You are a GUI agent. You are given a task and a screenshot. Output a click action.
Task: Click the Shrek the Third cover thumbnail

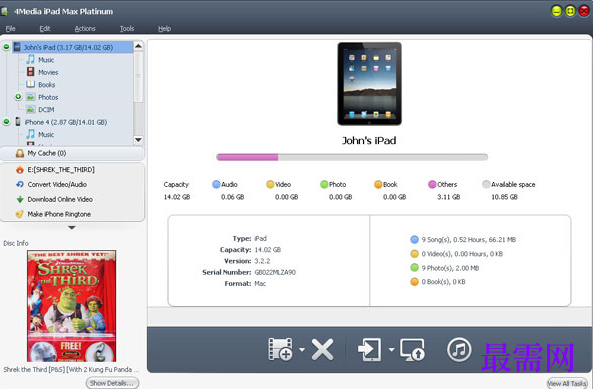(x=71, y=305)
